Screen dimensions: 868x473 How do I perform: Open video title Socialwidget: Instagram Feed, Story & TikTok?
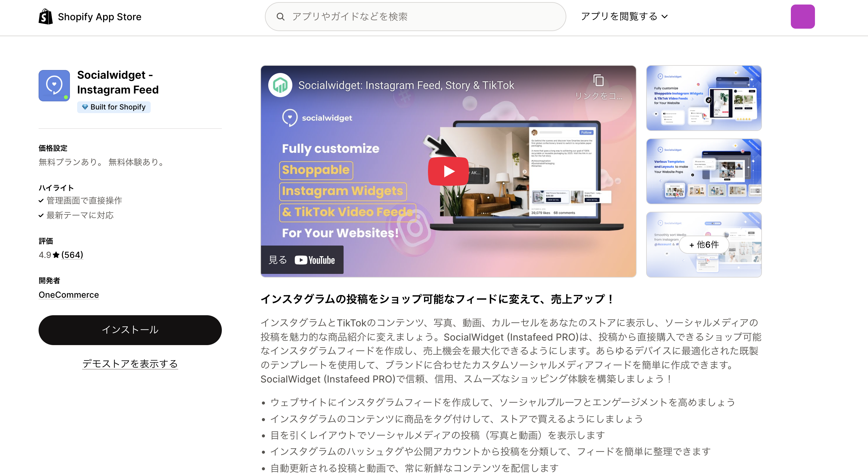[406, 85]
